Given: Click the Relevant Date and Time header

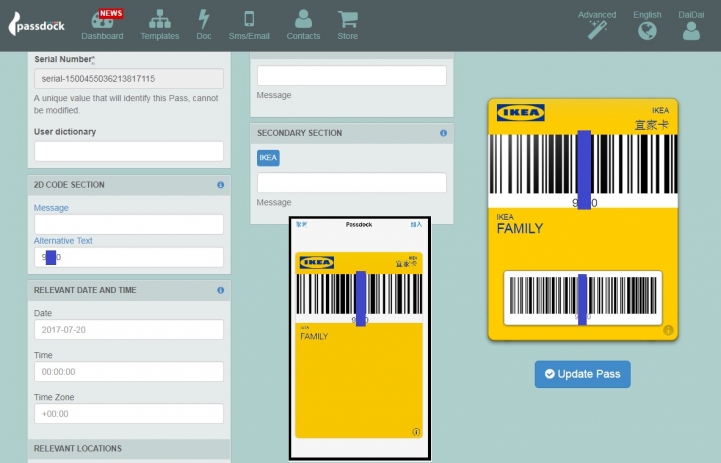Looking at the screenshot, I should tap(129, 290).
